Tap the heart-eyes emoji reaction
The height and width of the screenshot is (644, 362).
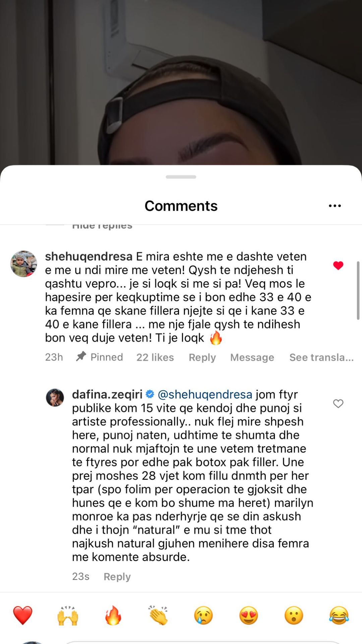(x=249, y=615)
